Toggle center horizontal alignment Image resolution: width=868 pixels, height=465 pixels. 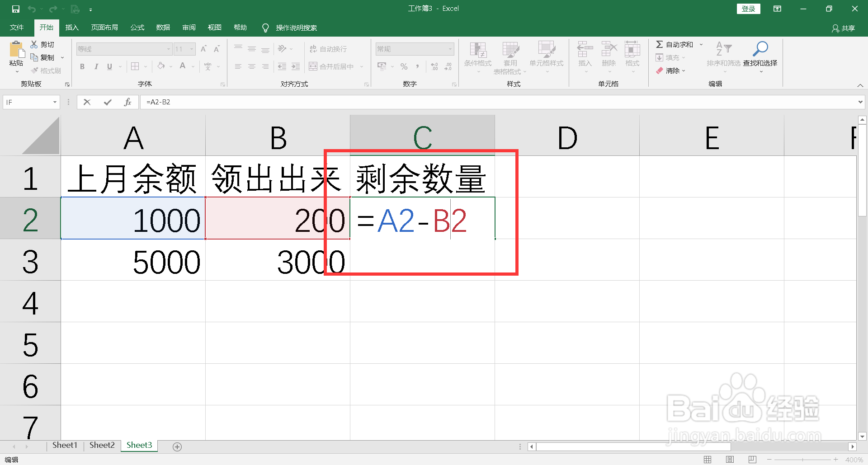(x=252, y=67)
